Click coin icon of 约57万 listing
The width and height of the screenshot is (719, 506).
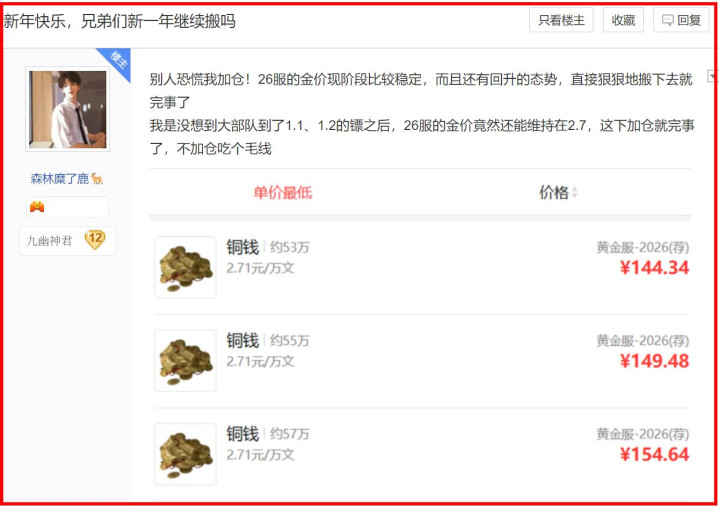(x=185, y=454)
